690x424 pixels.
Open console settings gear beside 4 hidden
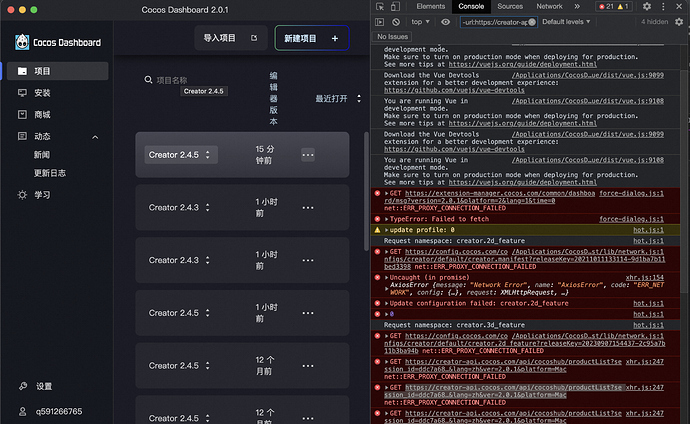[x=679, y=22]
